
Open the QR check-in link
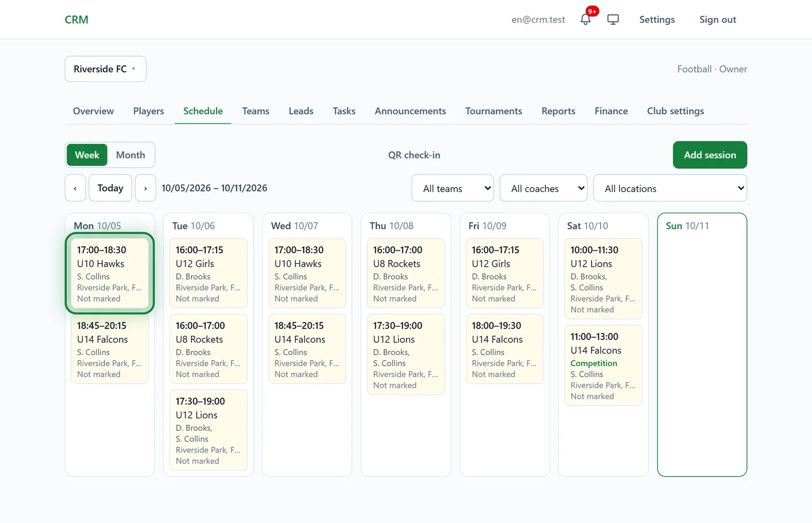pos(414,155)
